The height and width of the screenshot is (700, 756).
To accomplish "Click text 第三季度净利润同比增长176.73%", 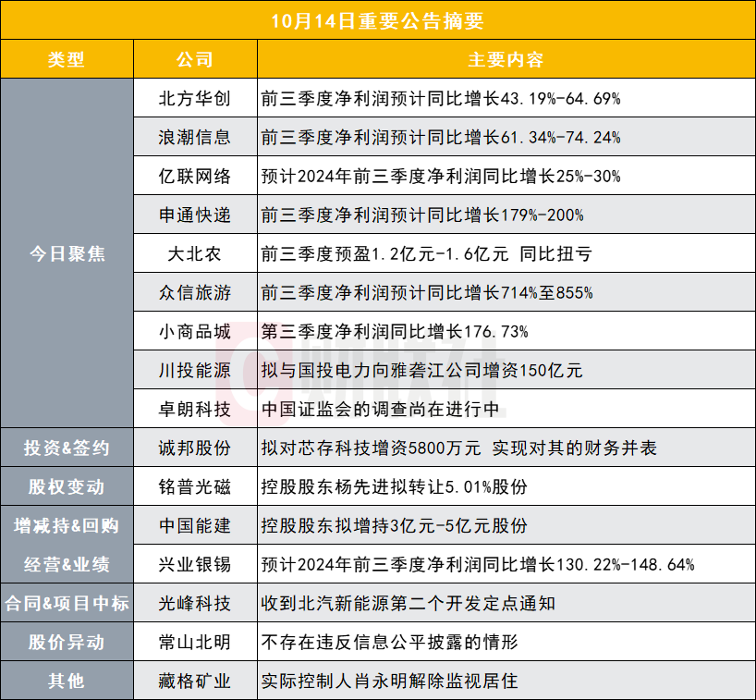I will 395,331.
